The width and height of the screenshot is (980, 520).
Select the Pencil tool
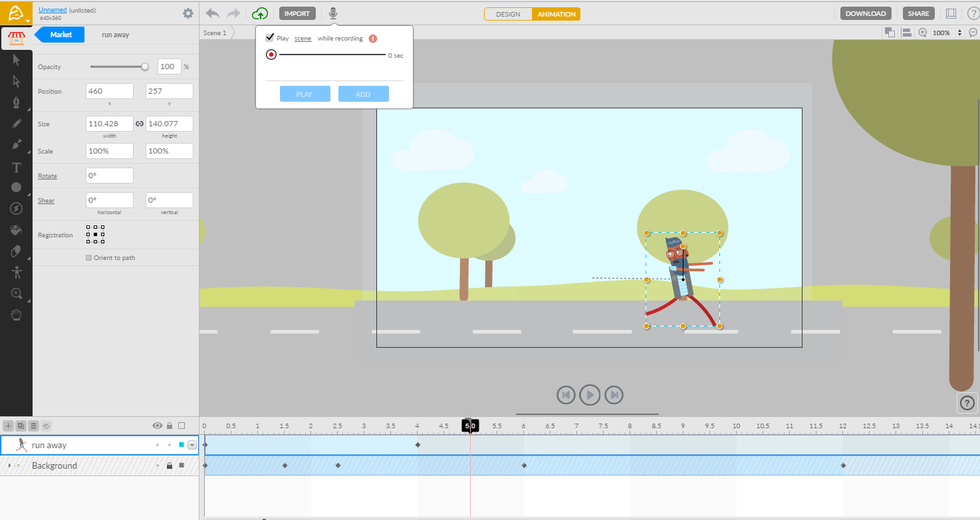click(17, 124)
